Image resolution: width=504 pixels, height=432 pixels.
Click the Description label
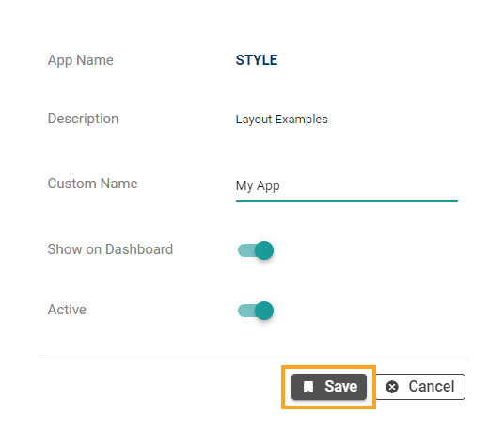[83, 119]
